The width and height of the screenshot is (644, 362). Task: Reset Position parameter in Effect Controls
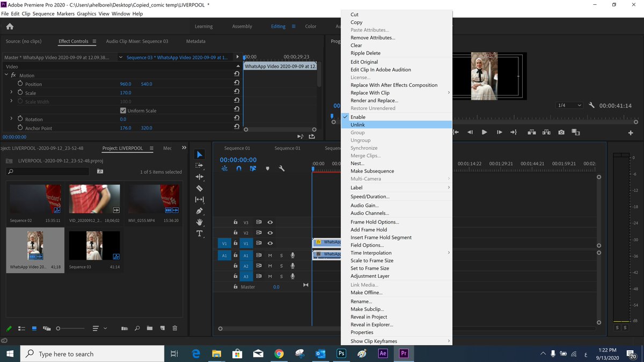point(237,84)
